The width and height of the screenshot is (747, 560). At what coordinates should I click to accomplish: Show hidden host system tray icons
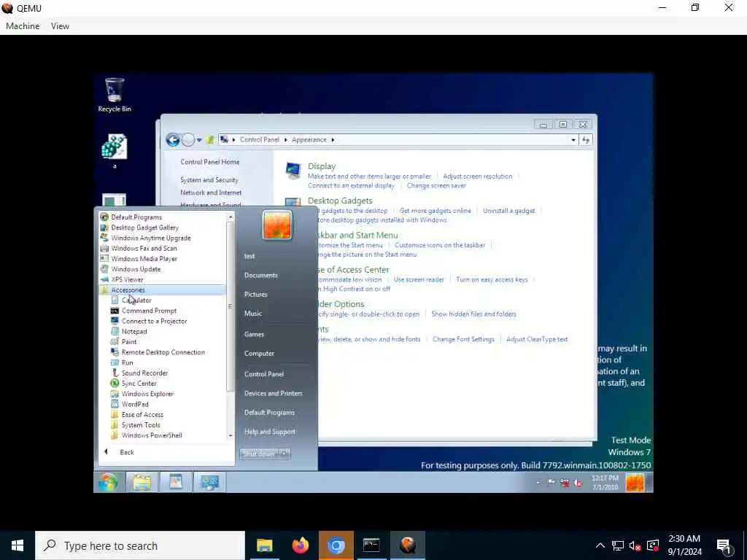point(600,545)
